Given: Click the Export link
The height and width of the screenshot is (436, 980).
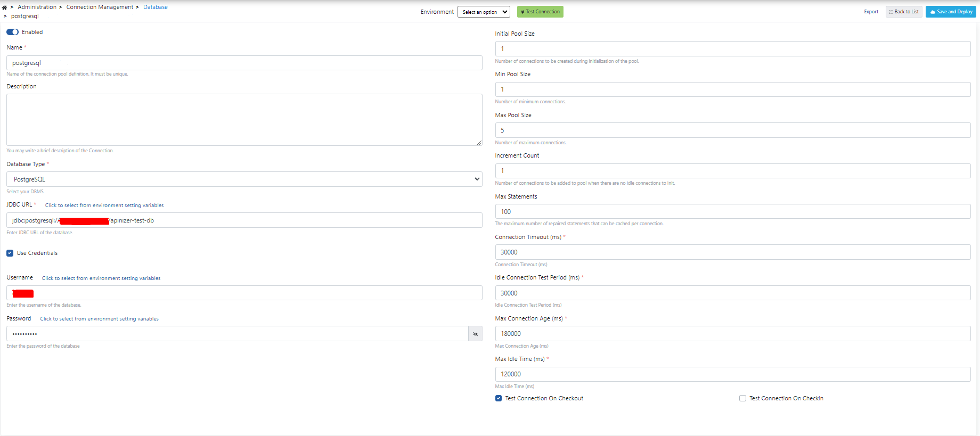Looking at the screenshot, I should [x=871, y=12].
